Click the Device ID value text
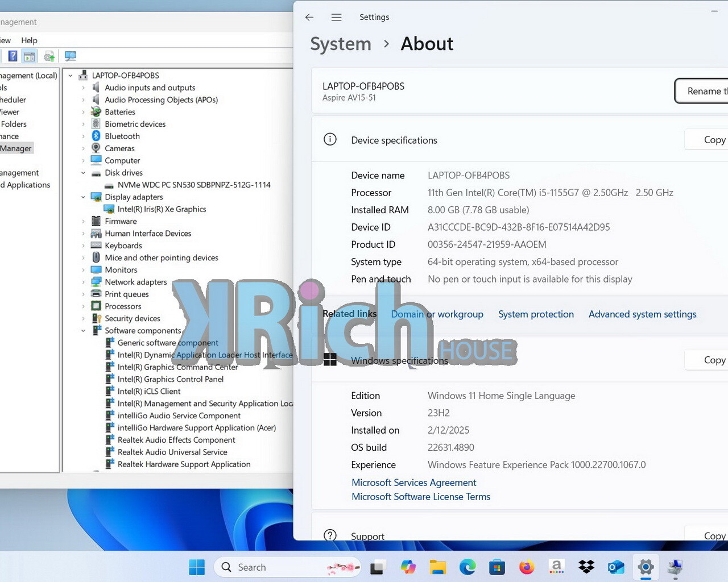Image resolution: width=728 pixels, height=582 pixels. [x=519, y=227]
